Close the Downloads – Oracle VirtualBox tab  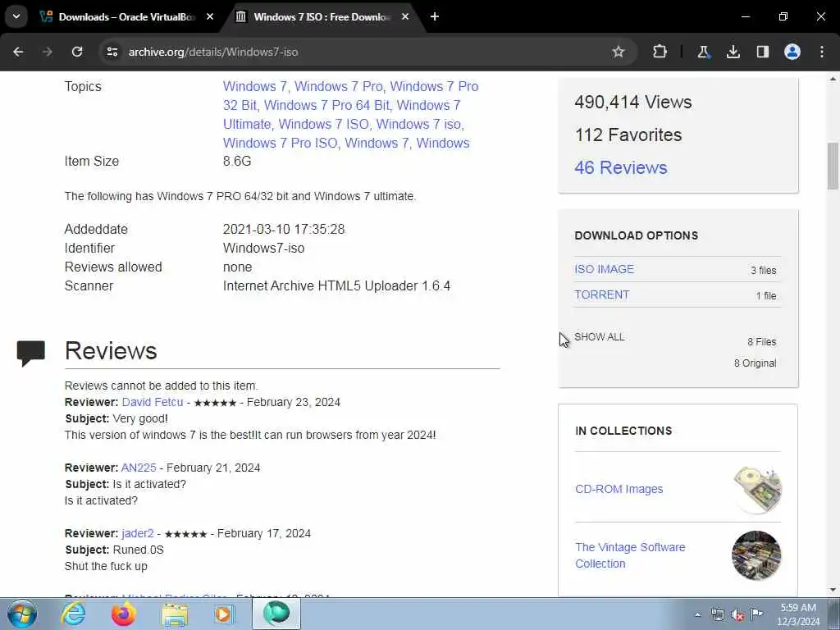(x=210, y=16)
